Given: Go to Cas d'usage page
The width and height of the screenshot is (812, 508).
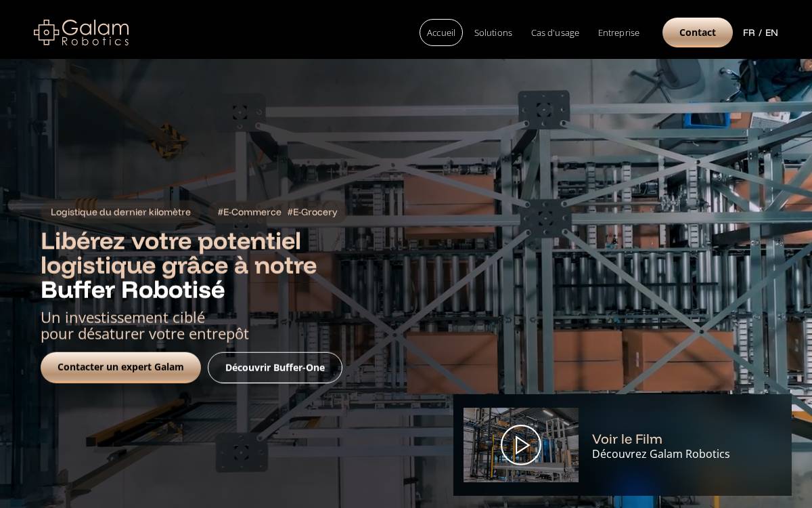Looking at the screenshot, I should pyautogui.click(x=555, y=33).
